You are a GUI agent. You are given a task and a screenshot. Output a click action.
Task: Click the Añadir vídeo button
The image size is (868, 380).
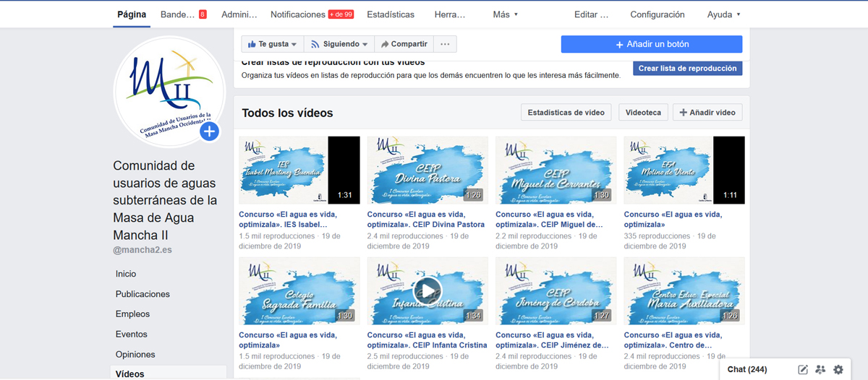(x=707, y=113)
